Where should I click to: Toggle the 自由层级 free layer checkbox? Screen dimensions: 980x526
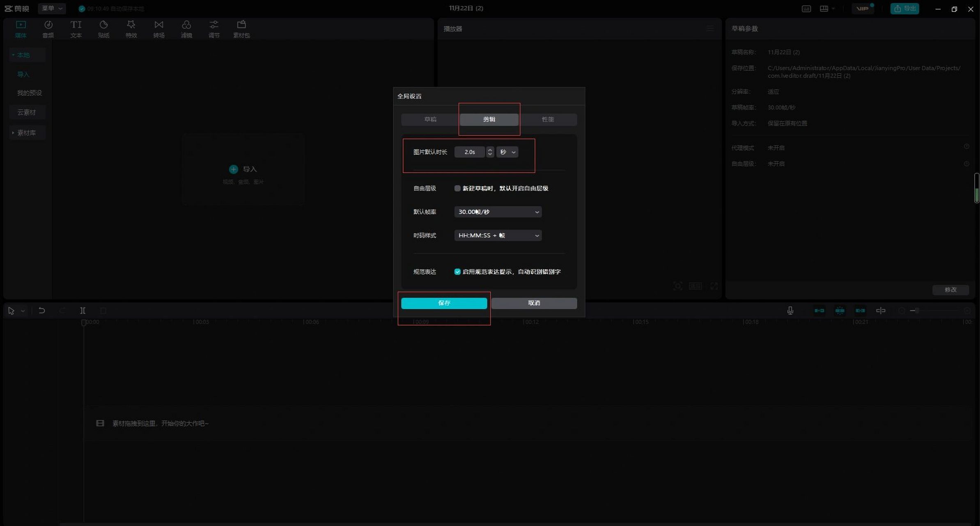coord(457,188)
